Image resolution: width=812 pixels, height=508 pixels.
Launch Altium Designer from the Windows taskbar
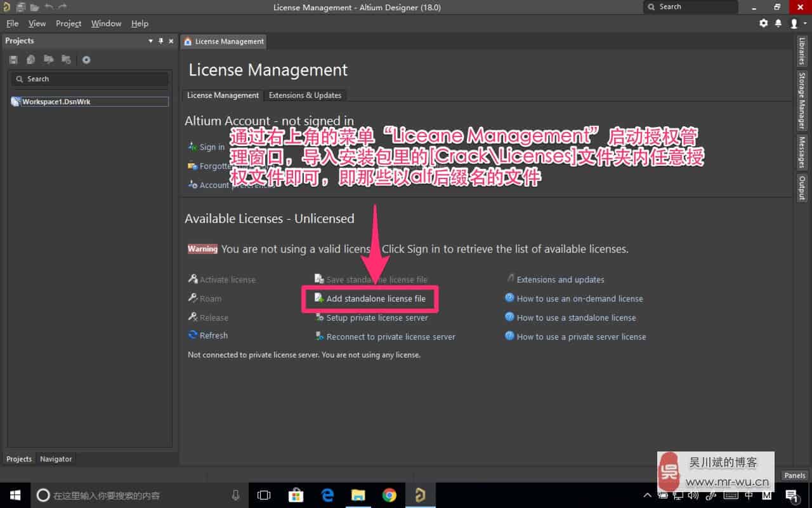pos(419,495)
